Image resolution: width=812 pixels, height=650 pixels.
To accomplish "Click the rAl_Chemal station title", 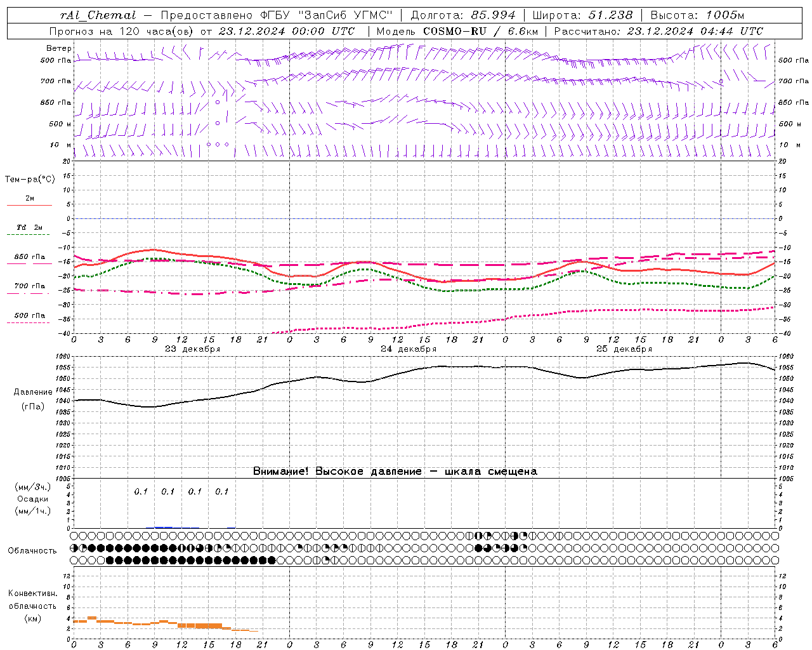I will (x=98, y=15).
